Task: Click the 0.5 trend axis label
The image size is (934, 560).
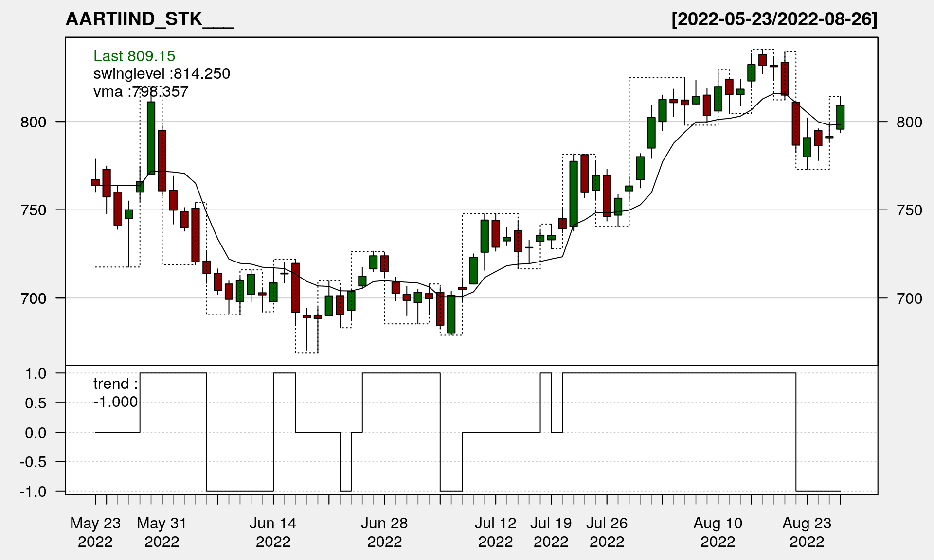Action: coord(36,403)
